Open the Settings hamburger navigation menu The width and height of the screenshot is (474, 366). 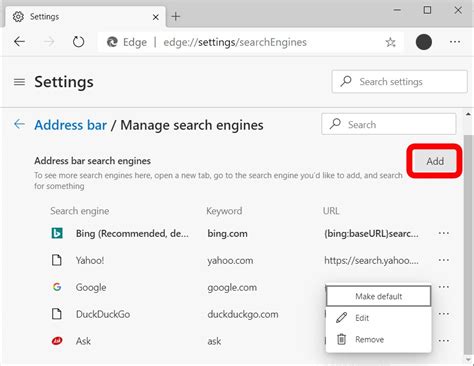point(19,82)
